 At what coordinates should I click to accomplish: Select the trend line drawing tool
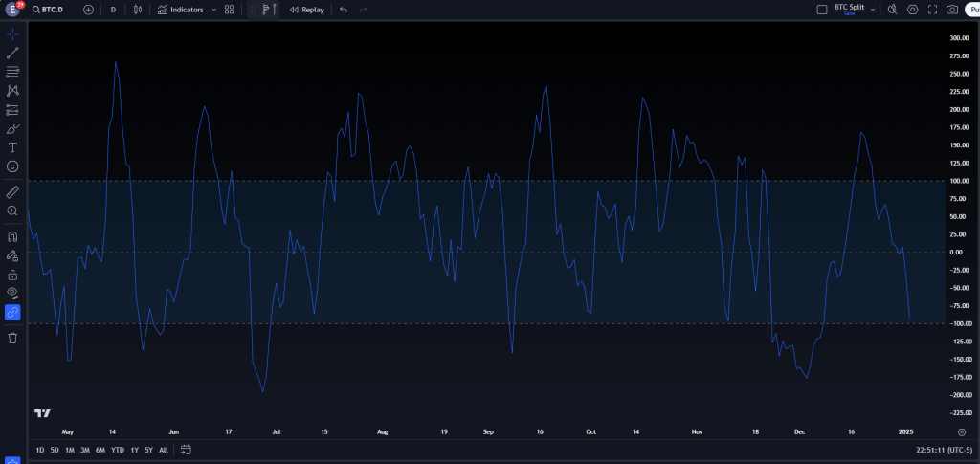coord(12,53)
